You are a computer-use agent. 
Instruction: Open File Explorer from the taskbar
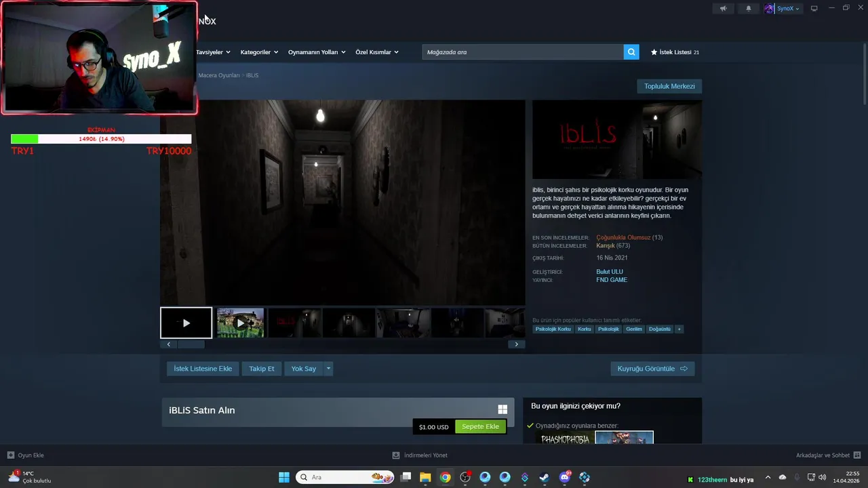(x=425, y=478)
